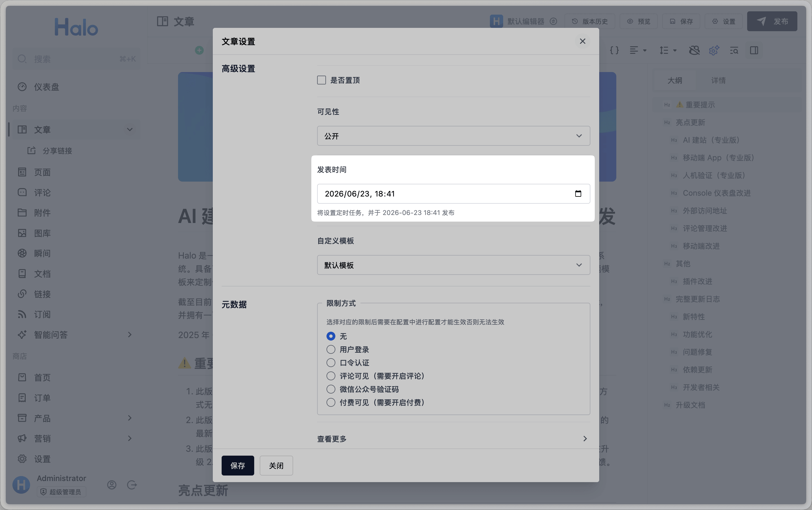Click the 搜索 search box in sidebar

click(76, 59)
